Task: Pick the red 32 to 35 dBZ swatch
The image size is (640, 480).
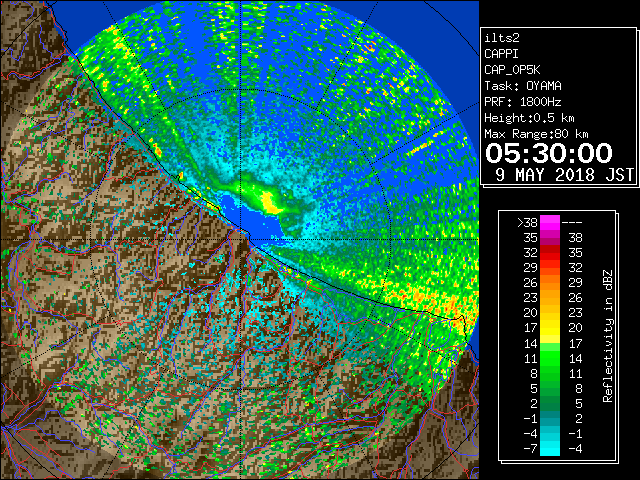Action: [550, 253]
